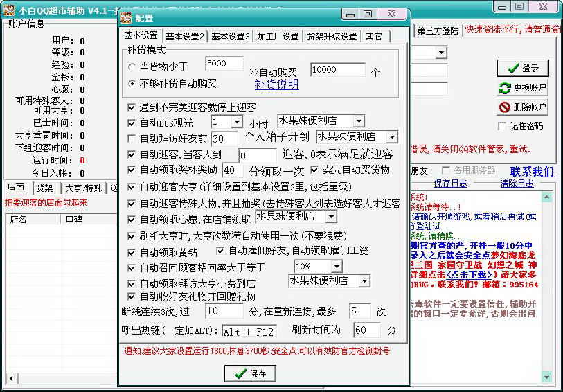Click the 清除日志 link
563x392 pixels.
click(517, 184)
